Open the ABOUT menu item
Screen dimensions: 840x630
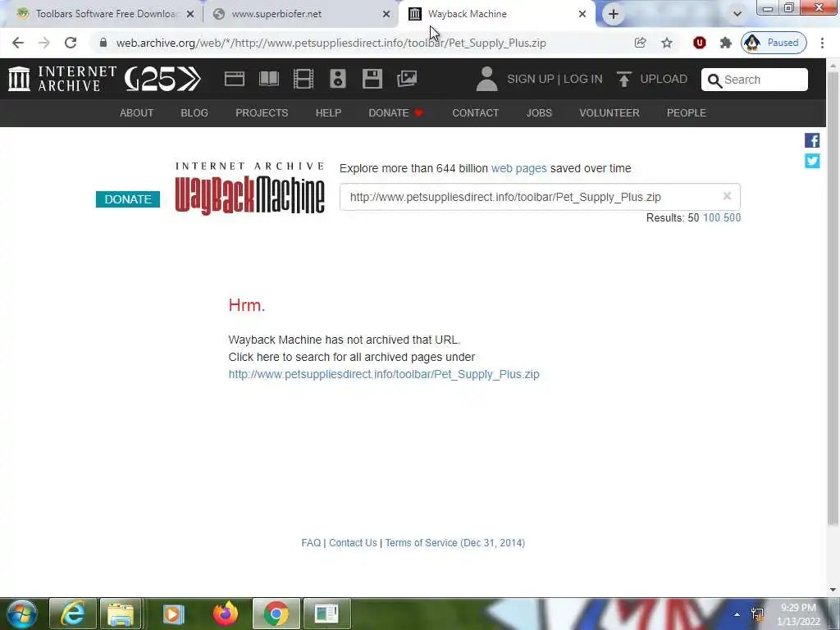(137, 113)
